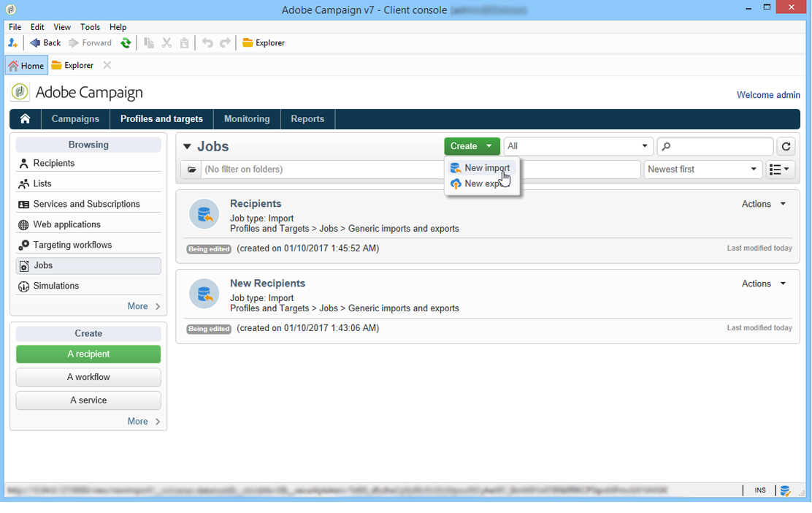Click the redo arrow icon
Image resolution: width=812 pixels, height=513 pixels.
pos(225,43)
